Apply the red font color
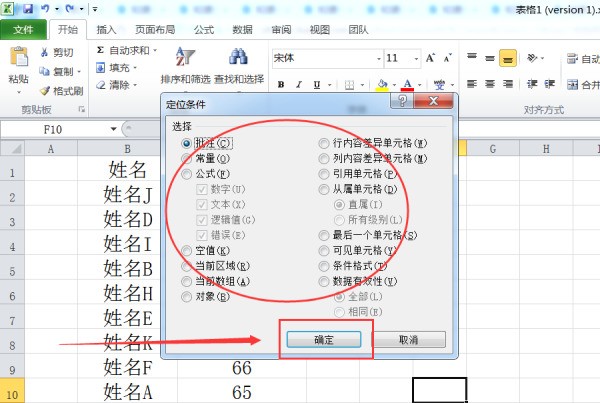The height and width of the screenshot is (403, 600). [x=407, y=85]
